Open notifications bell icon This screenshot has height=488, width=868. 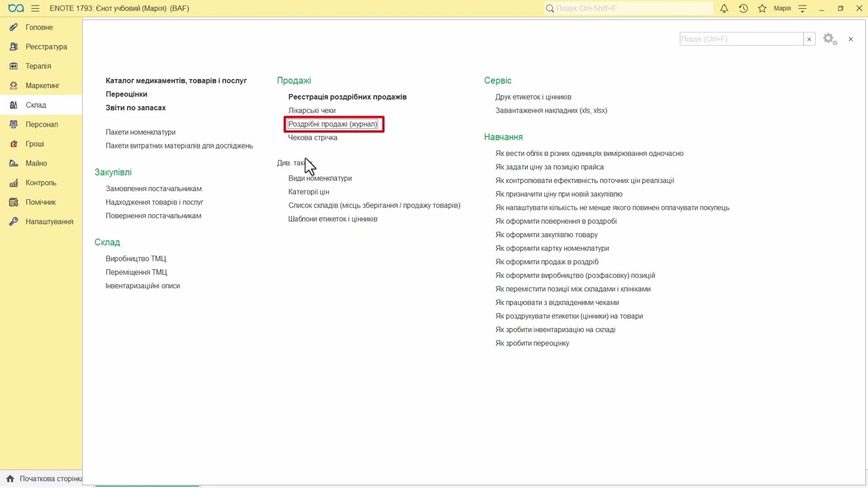pos(724,8)
